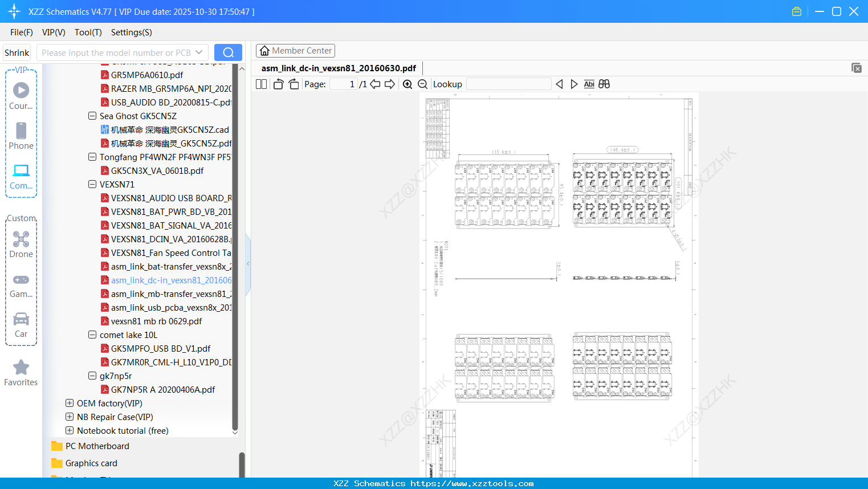The image size is (868, 489).
Task: Open VEXSN81_AUDIO USB BOARD file
Action: click(166, 198)
